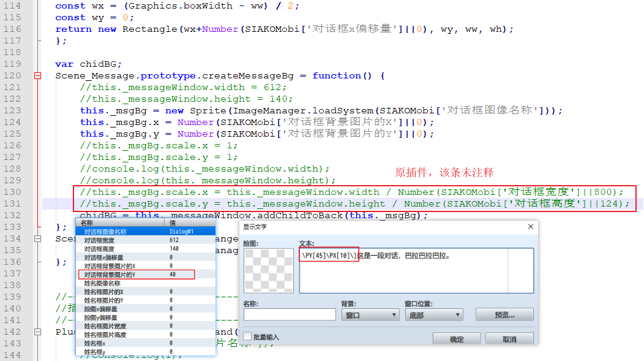Collapse the fold marker at line 134

(38, 238)
